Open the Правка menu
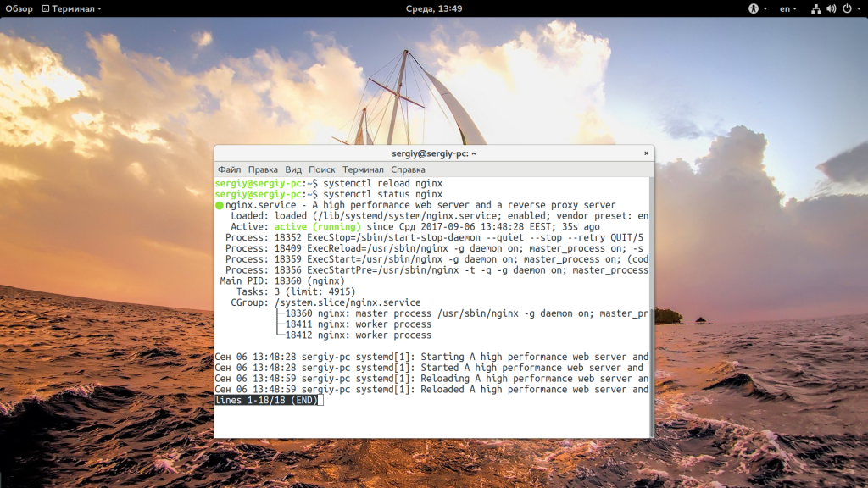The height and width of the screenshot is (488, 868). tap(263, 169)
